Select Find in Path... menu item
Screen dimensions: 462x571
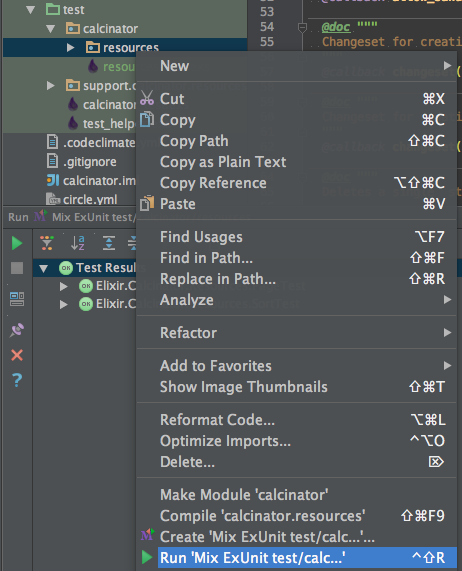296,258
